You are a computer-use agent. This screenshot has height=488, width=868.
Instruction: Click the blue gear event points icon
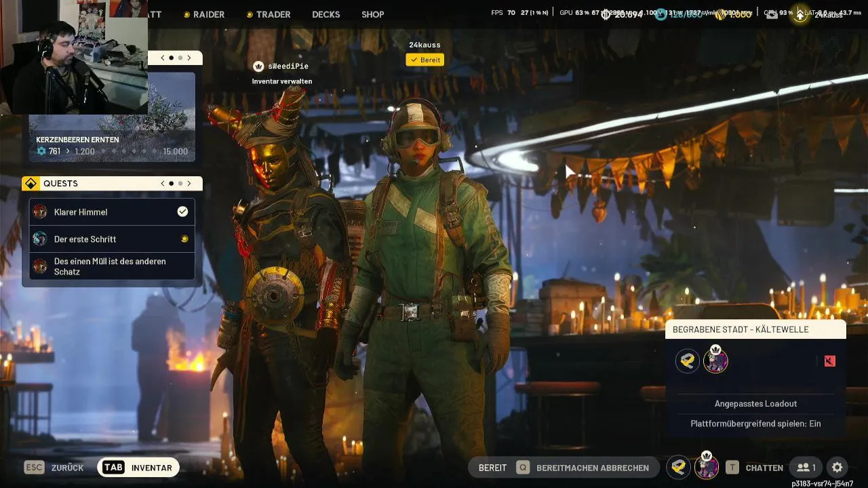41,151
